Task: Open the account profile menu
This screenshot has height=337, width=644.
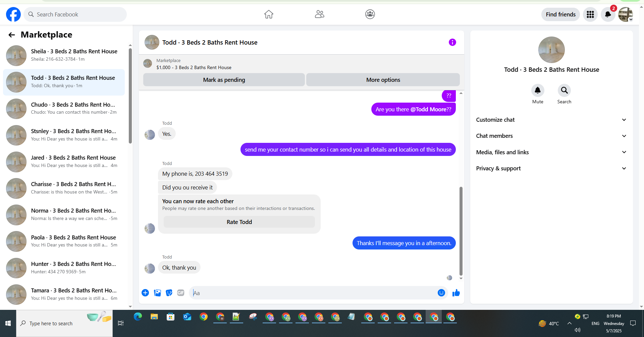Action: point(626,14)
